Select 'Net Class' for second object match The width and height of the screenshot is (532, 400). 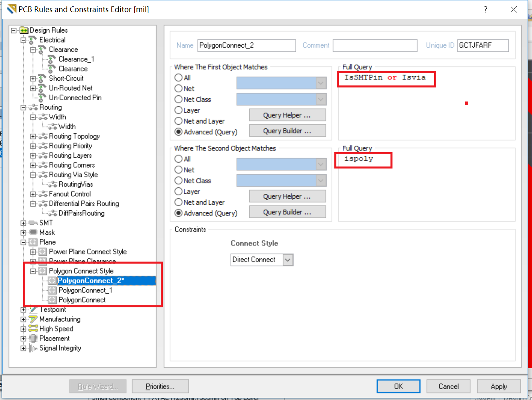click(x=179, y=181)
